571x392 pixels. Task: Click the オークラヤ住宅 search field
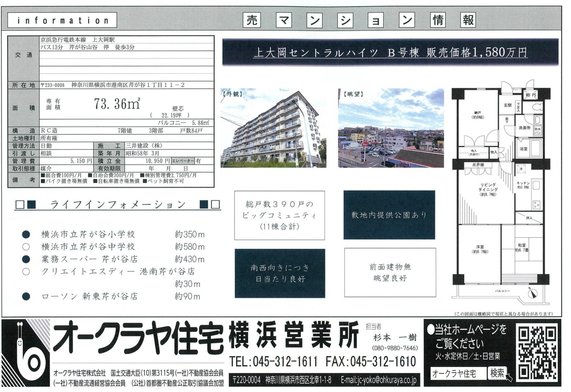(458, 373)
